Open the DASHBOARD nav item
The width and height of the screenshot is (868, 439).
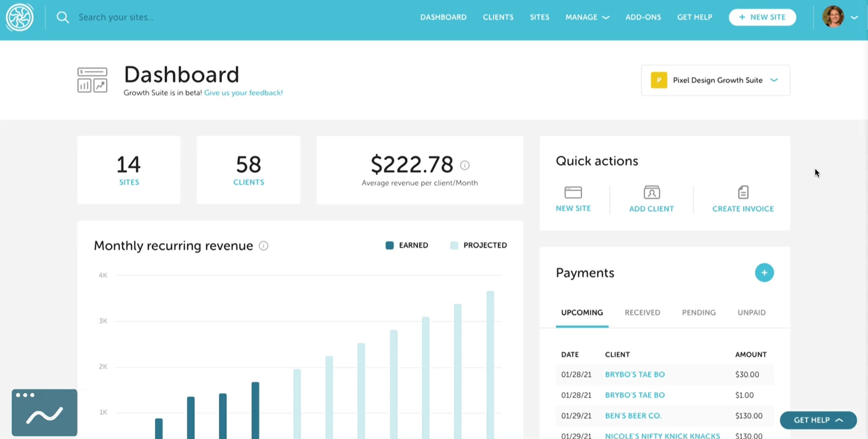tap(443, 17)
